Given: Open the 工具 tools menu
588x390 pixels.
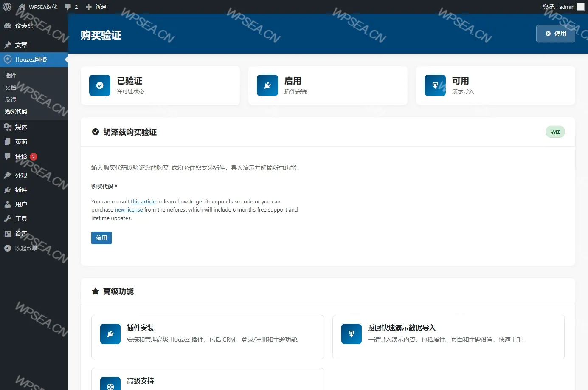Looking at the screenshot, I should 34,219.
